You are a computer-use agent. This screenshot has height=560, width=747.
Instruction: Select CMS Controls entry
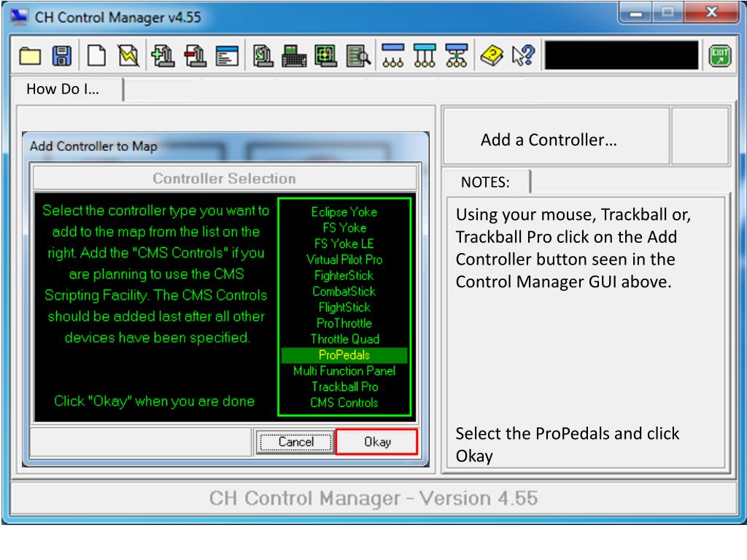[x=344, y=402]
